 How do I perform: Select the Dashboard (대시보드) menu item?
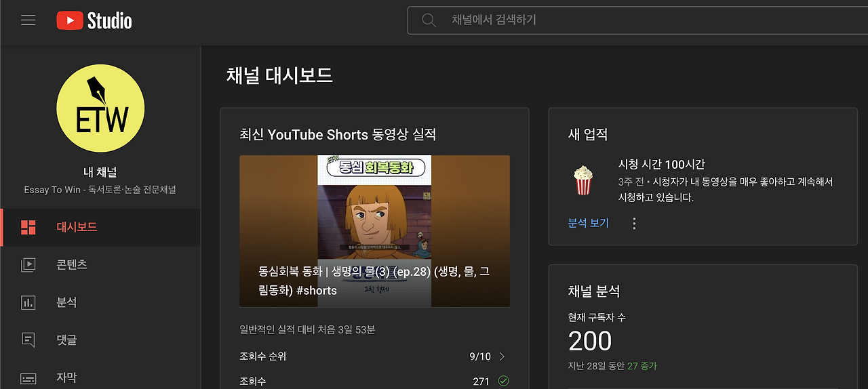pyautogui.click(x=100, y=227)
